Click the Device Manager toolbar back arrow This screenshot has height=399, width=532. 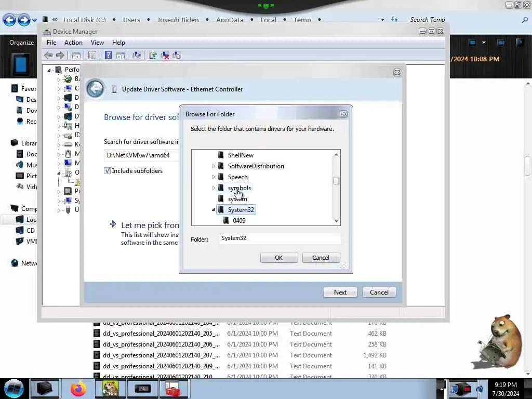click(48, 55)
